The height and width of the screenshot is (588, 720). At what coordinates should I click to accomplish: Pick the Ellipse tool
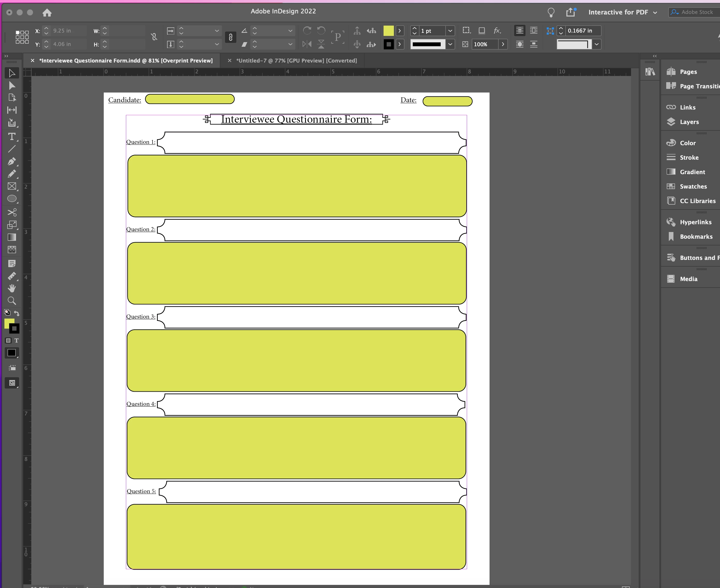(x=12, y=199)
